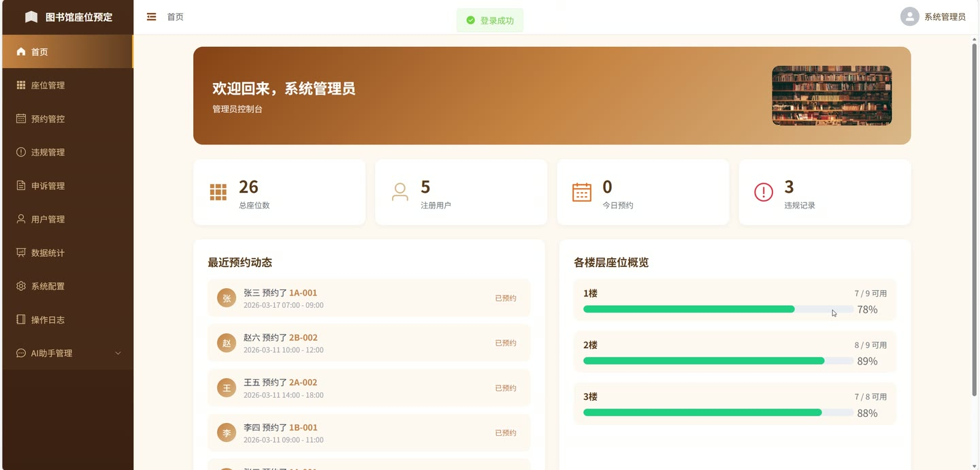Open 数据统计 menu item
The image size is (980, 470).
pos(67,252)
